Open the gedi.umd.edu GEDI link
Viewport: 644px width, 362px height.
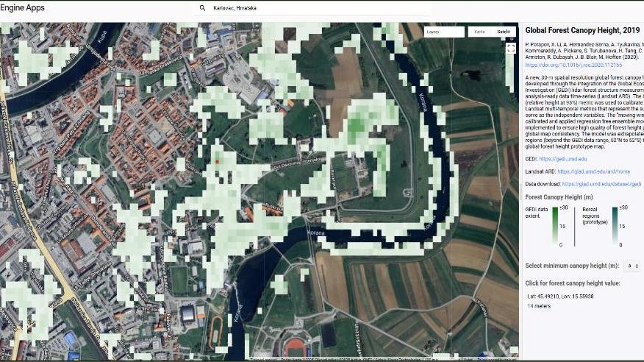(563, 159)
